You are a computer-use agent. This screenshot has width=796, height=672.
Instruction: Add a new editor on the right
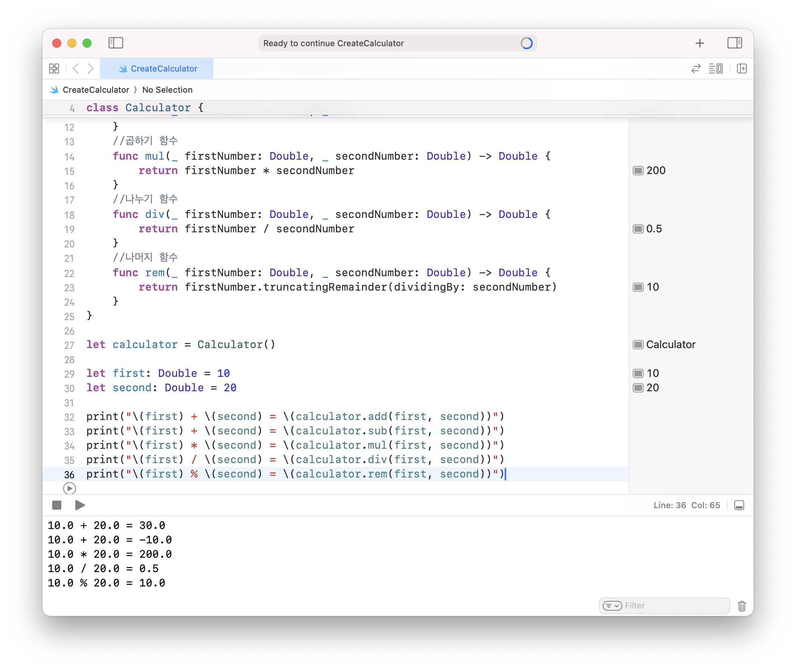[x=742, y=68]
